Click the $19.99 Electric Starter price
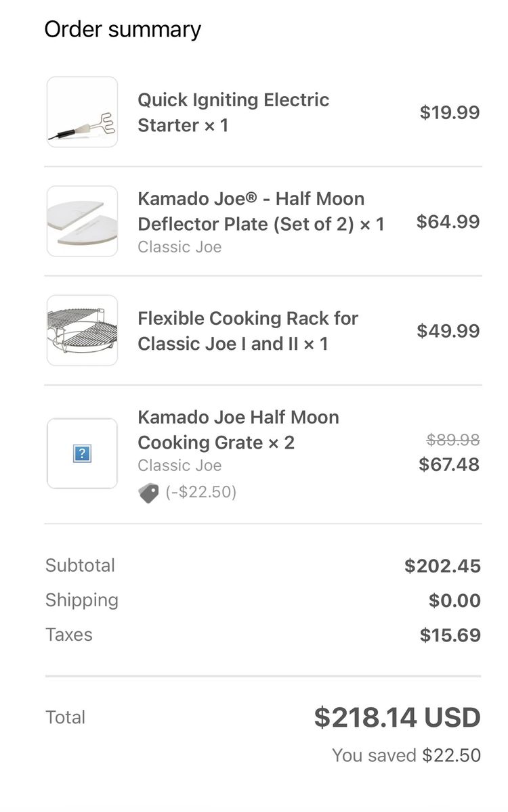Viewport: 508px width, 812px height. point(449,112)
